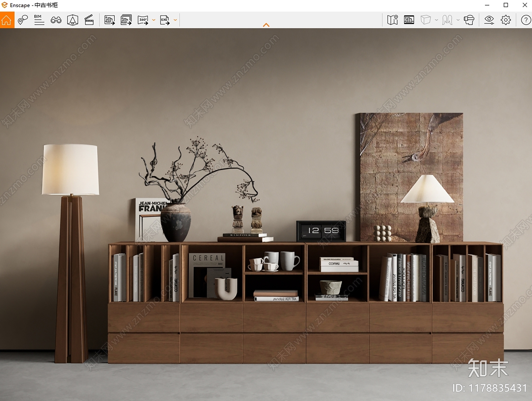532x401 pixels.
Task: Click the Batch Rendering icon
Action: coord(126,20)
